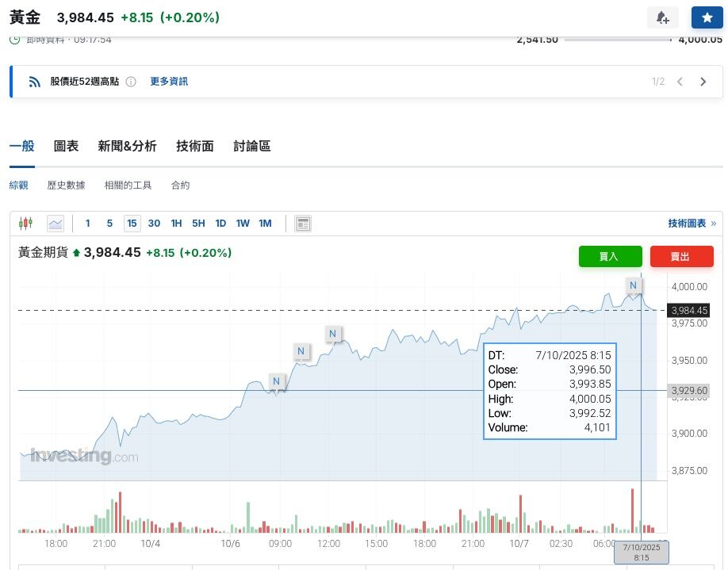Open the 歷史數據 tab
728x570 pixels.
66,185
